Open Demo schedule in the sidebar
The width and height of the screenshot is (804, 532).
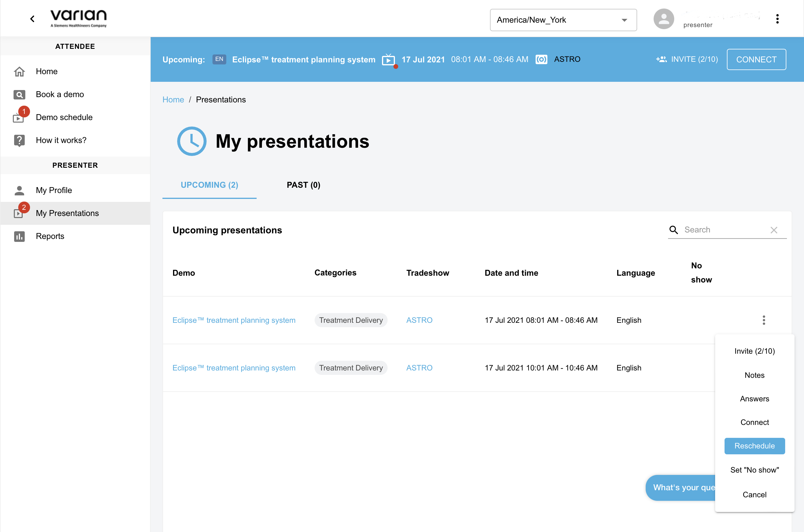[75, 117]
